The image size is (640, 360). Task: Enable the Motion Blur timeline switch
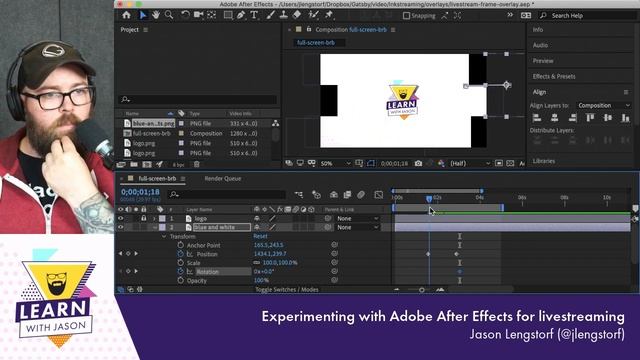pyautogui.click(x=361, y=195)
